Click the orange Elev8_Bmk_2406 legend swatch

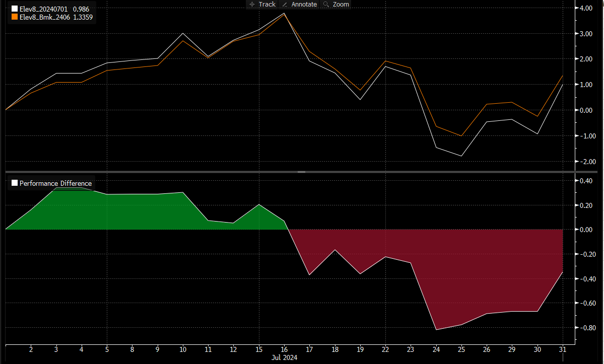pyautogui.click(x=14, y=17)
